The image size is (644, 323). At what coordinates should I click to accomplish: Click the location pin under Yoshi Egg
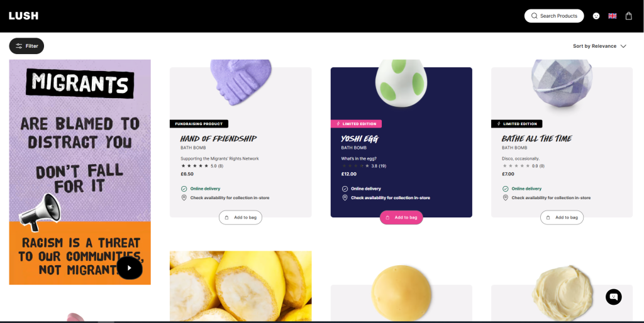(345, 198)
